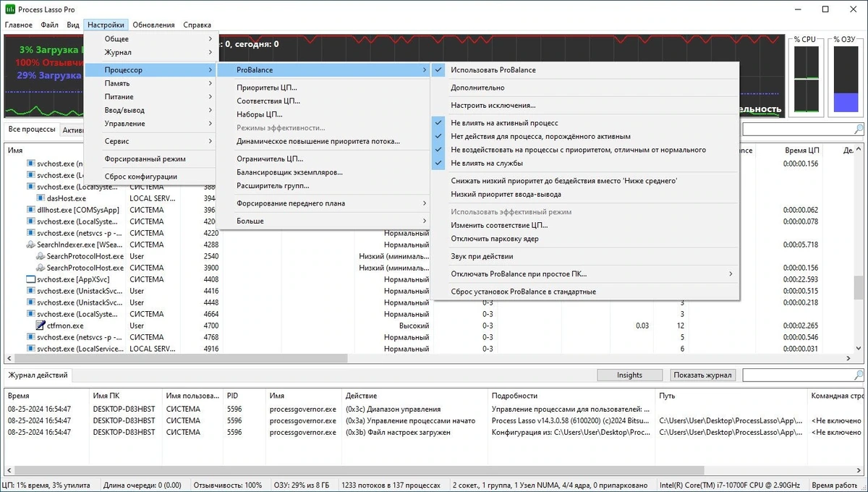868x492 pixels.
Task: Sort processes by 'Время ЦП' column header
Action: point(801,150)
